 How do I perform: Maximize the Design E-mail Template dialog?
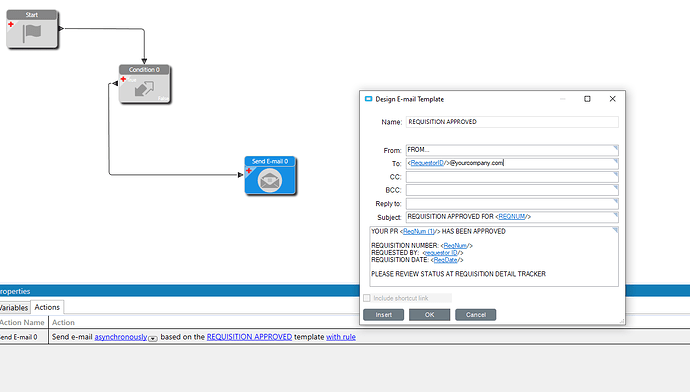pyautogui.click(x=587, y=99)
